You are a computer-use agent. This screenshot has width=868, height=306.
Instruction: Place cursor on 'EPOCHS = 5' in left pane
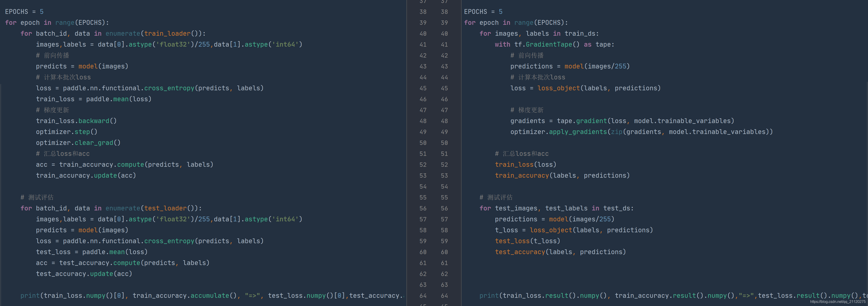[x=24, y=12]
